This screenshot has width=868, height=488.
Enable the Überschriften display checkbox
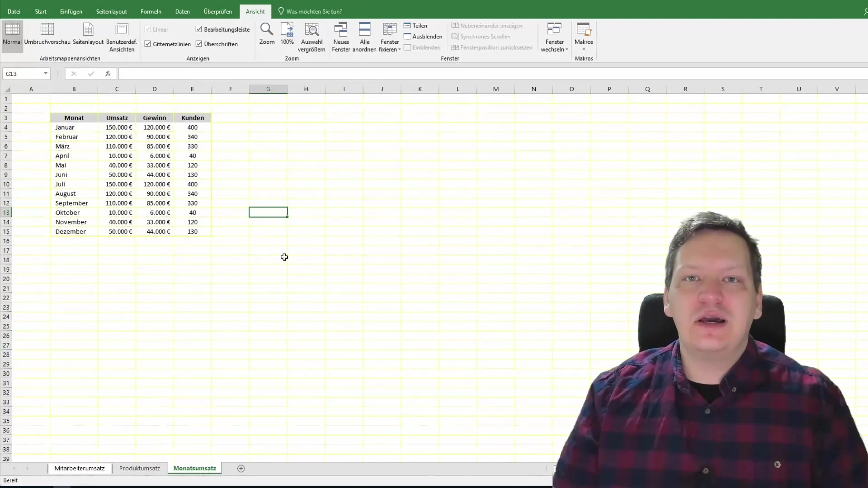point(199,43)
